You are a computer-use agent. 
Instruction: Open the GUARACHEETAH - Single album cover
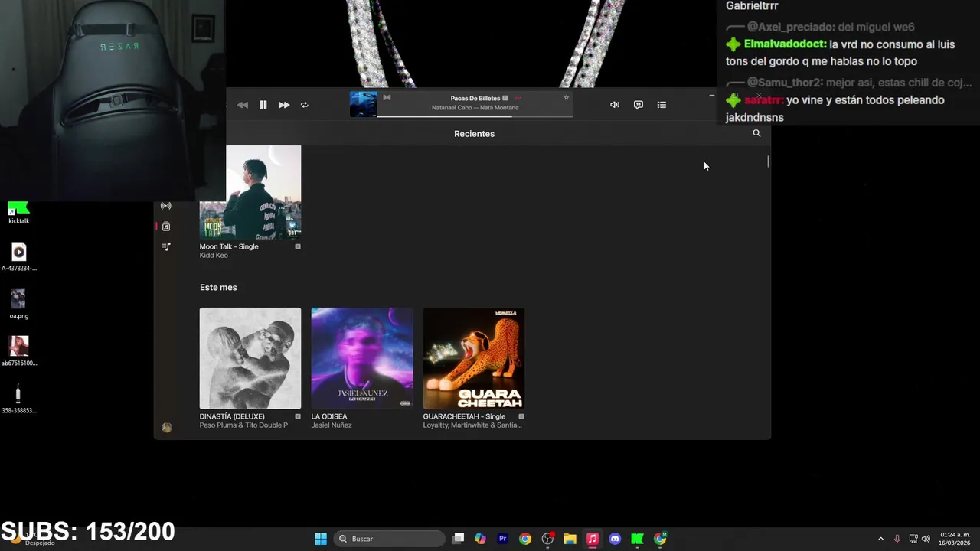point(474,358)
